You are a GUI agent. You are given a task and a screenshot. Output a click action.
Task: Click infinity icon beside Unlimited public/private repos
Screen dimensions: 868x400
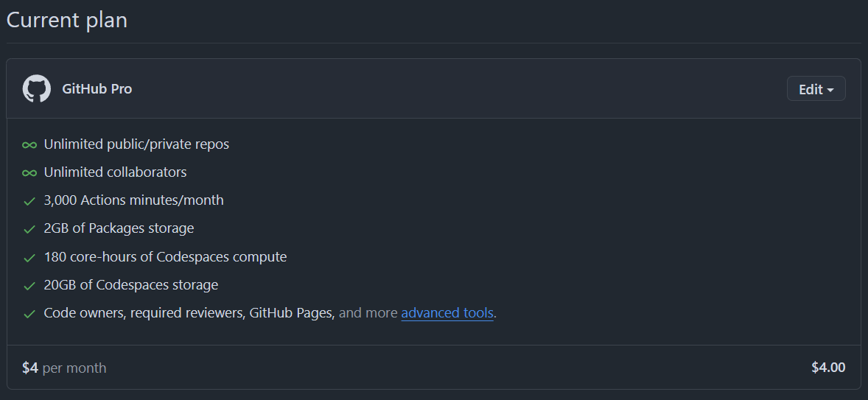pyautogui.click(x=29, y=145)
